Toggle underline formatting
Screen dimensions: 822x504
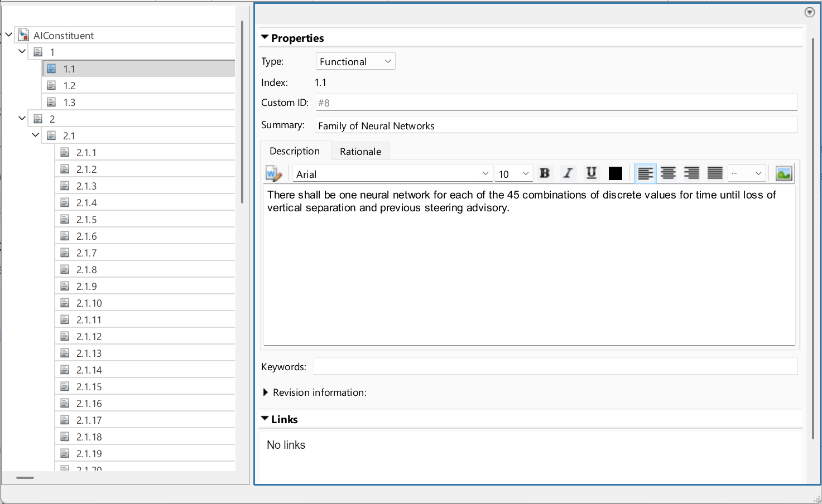coord(592,173)
